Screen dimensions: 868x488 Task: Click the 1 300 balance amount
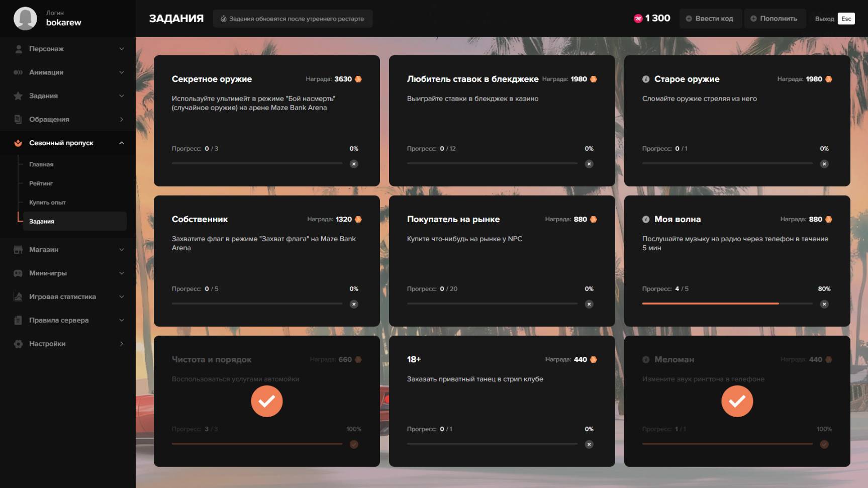tap(657, 19)
